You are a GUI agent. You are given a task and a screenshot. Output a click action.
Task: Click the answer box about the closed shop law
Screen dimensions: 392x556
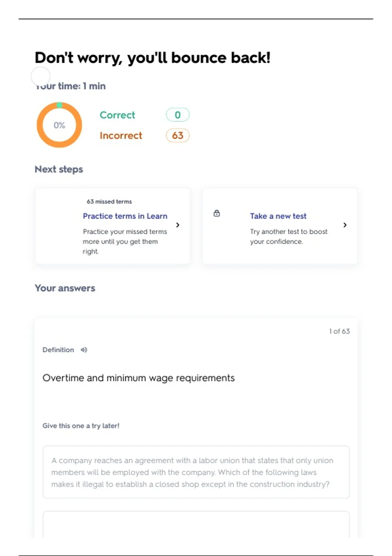click(196, 472)
